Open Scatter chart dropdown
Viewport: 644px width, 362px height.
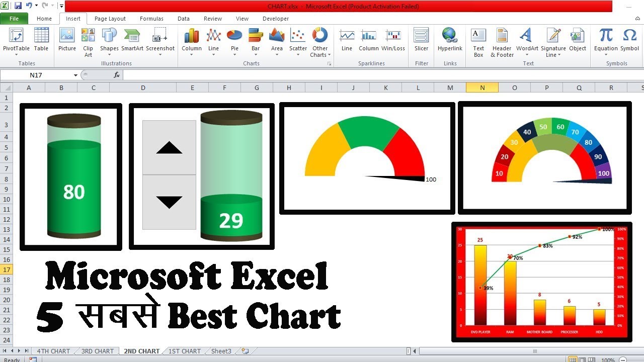(x=298, y=42)
